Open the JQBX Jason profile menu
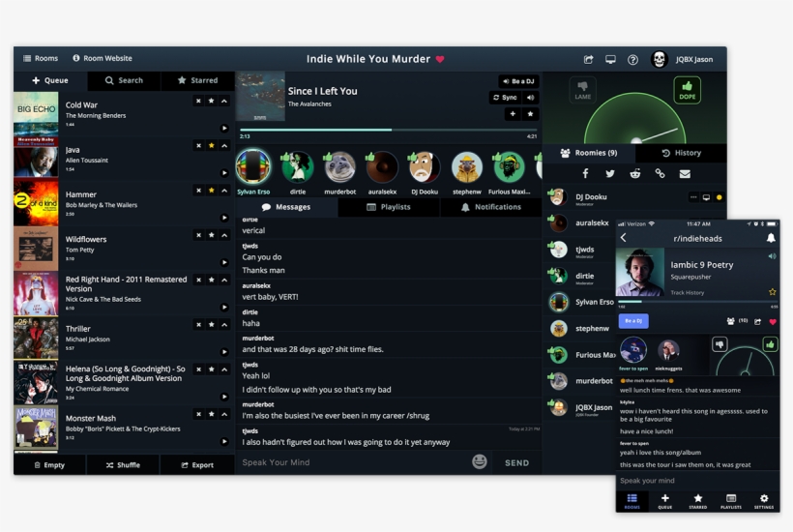This screenshot has height=532, width=793. pyautogui.click(x=684, y=59)
